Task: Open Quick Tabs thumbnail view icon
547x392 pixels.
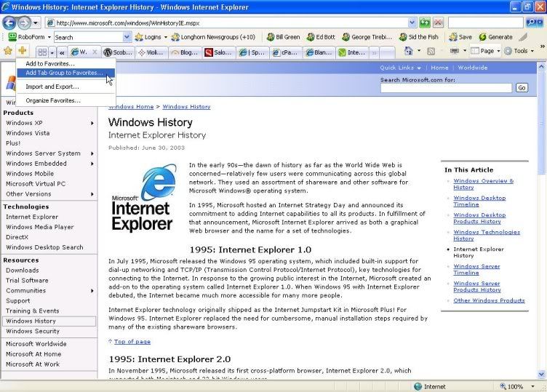Action: click(42, 52)
